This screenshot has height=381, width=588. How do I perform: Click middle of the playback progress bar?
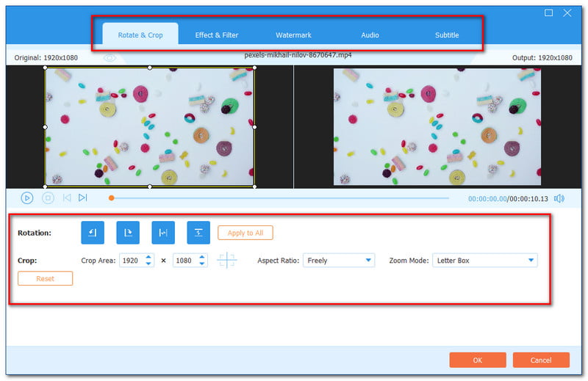280,197
